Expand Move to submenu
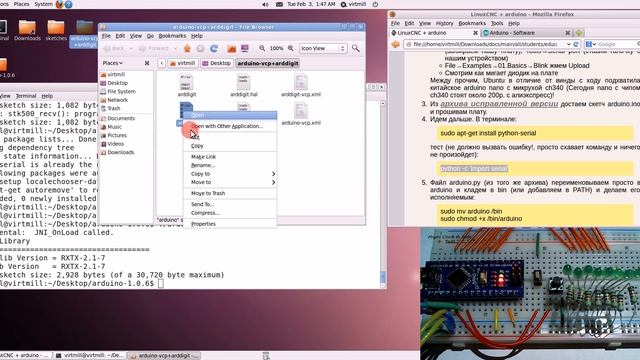This screenshot has width=640, height=360. tap(230, 182)
